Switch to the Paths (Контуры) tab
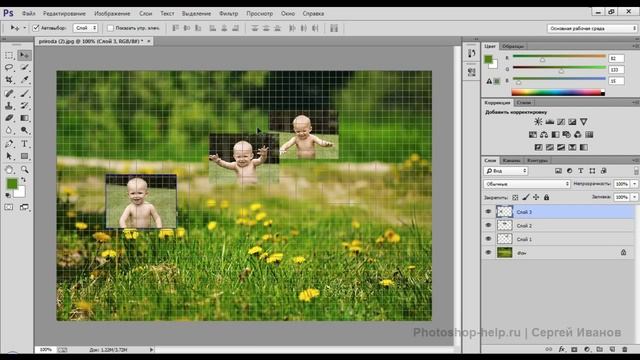This screenshot has width=640, height=360. [x=537, y=160]
